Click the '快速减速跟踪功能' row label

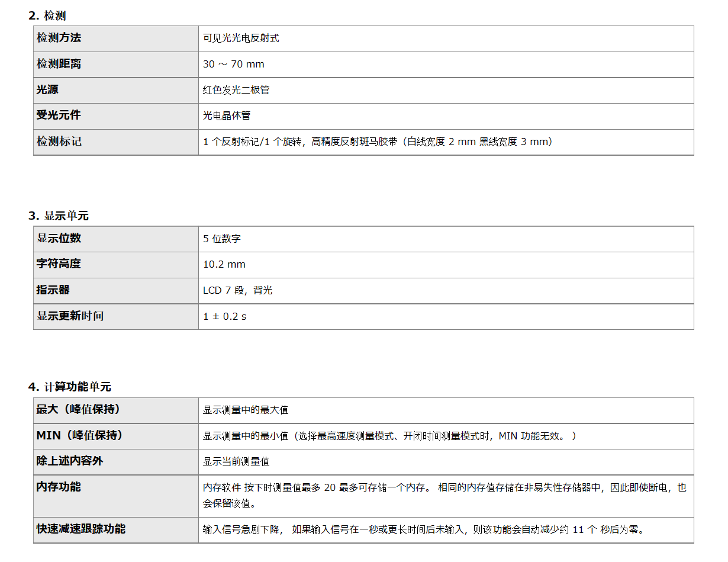(81, 529)
